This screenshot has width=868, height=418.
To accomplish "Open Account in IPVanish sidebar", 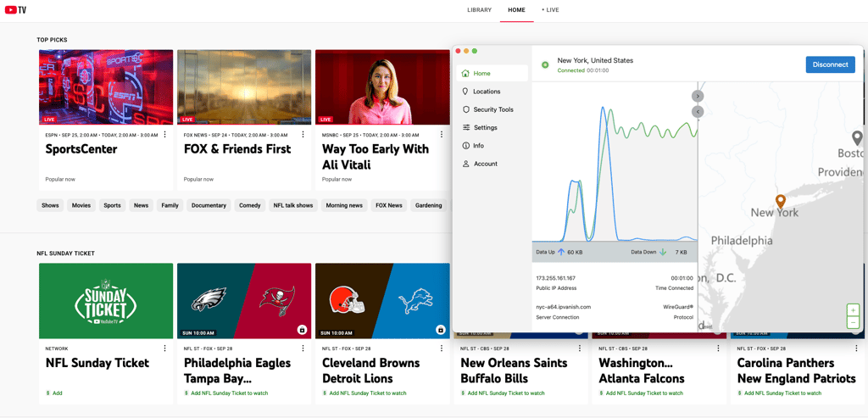I will [492, 164].
